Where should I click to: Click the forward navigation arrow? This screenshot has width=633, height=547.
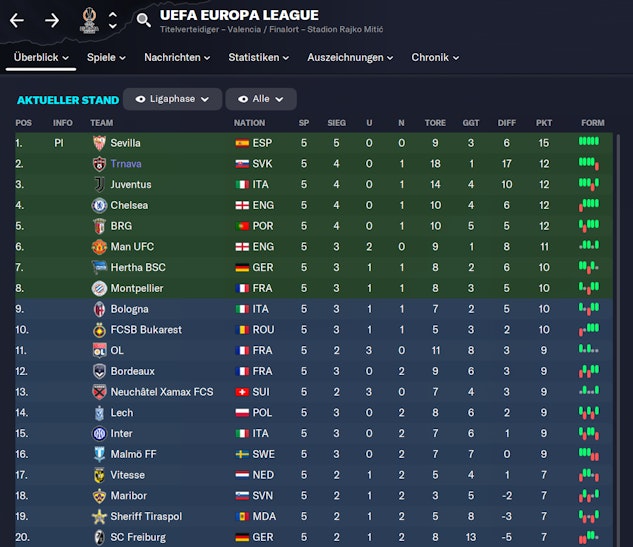[x=52, y=20]
